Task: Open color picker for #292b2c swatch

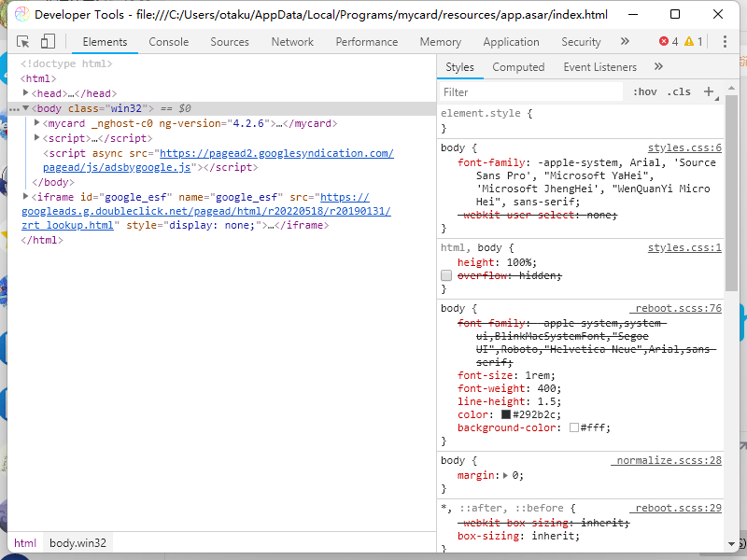Action: pos(506,414)
